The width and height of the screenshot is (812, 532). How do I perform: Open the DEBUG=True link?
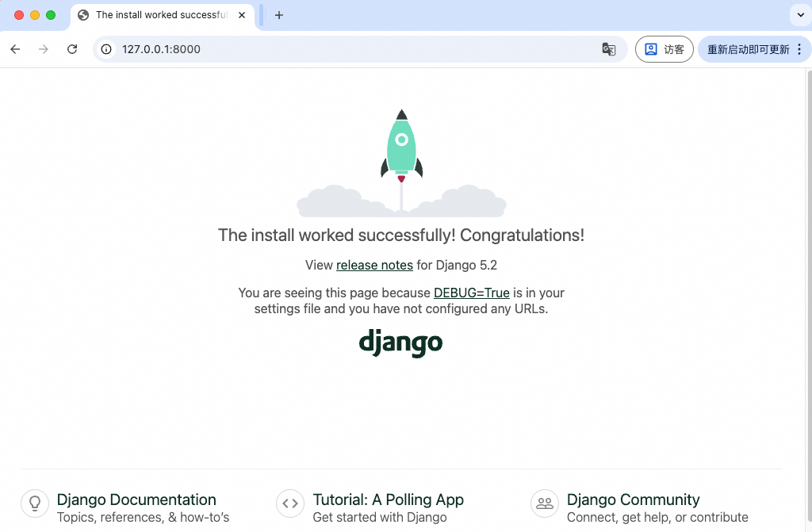[x=471, y=293]
